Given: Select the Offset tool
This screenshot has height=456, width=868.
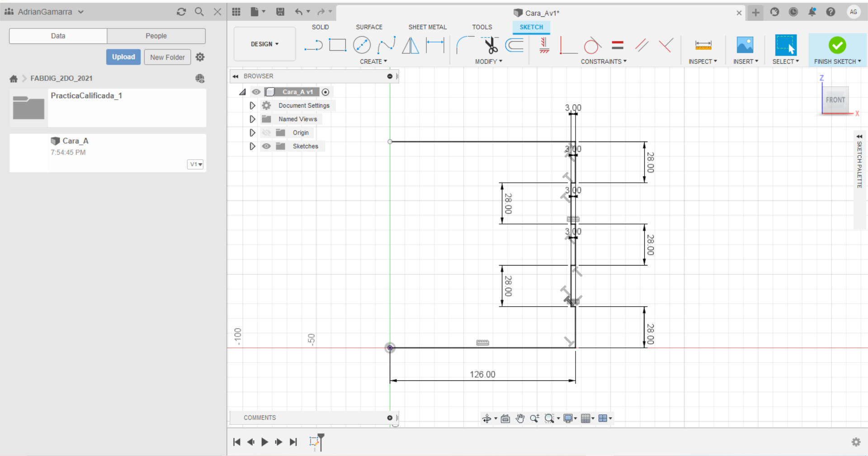Looking at the screenshot, I should 514,45.
